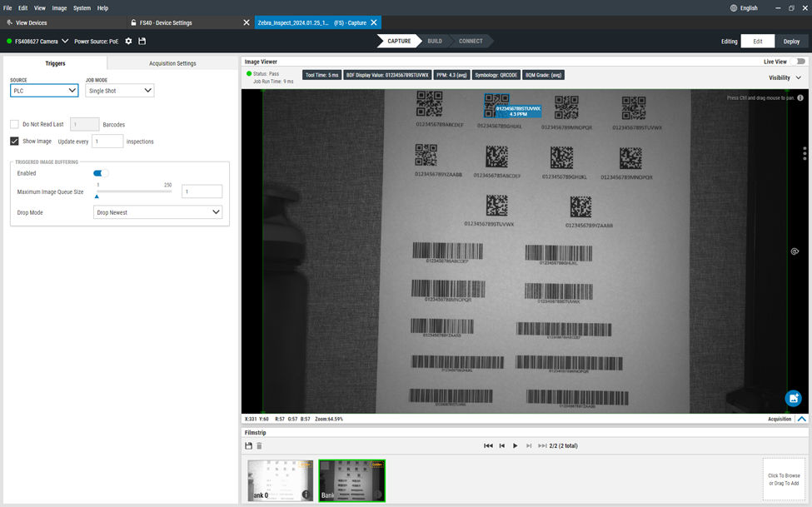Click the Edit mode button
The height and width of the screenshot is (507, 812).
point(758,42)
